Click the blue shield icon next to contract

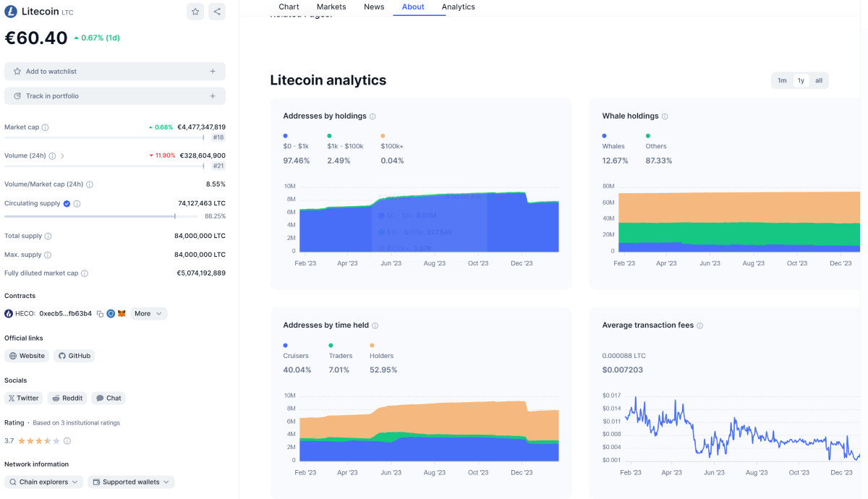111,314
